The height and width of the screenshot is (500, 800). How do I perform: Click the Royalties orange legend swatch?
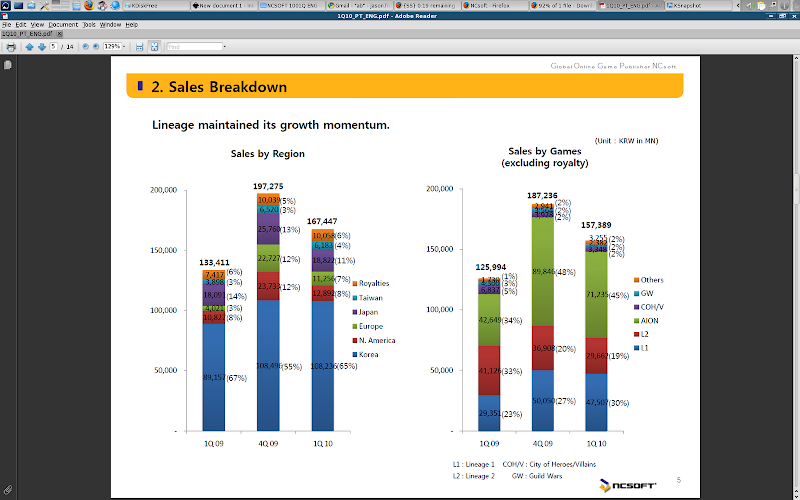point(355,284)
